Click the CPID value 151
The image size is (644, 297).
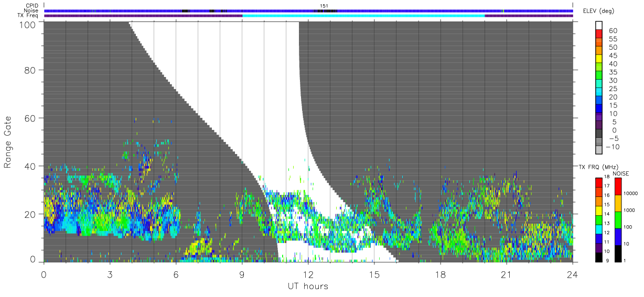pos(324,6)
